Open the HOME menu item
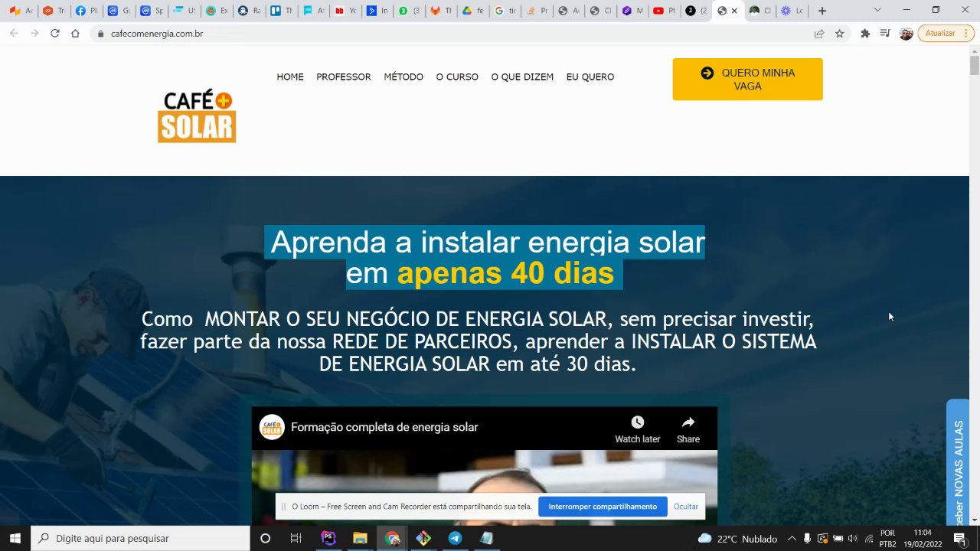Viewport: 980px width, 551px height. pyautogui.click(x=290, y=77)
